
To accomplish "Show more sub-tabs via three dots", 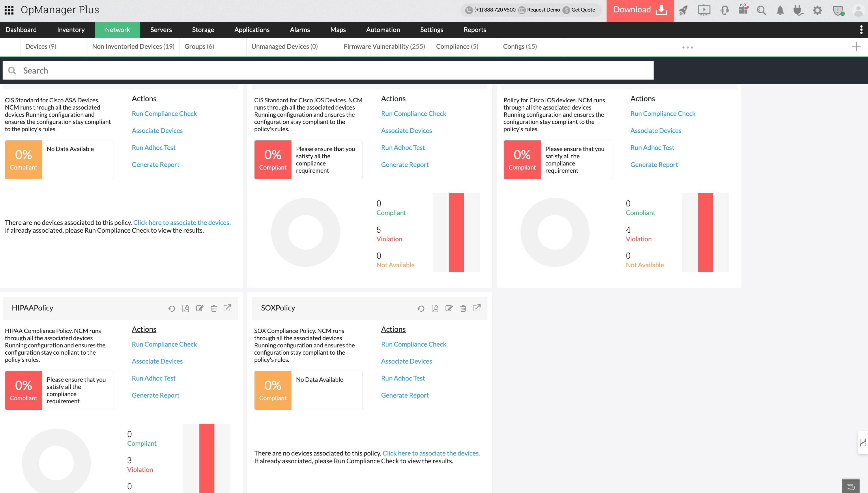I will coord(687,47).
